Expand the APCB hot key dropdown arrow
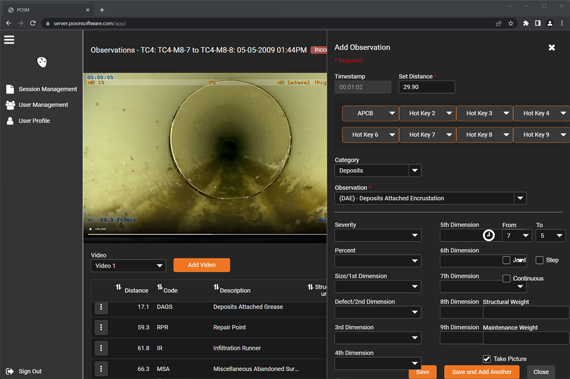570x379 pixels. click(x=392, y=113)
